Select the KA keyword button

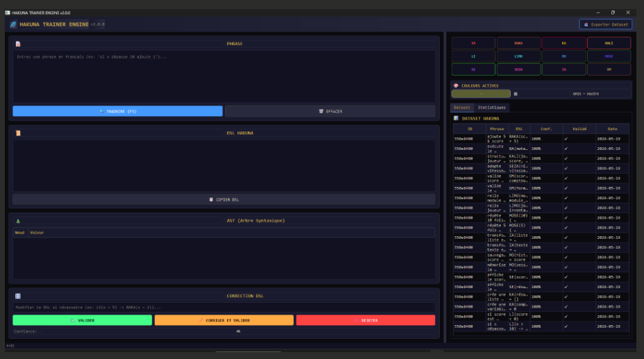point(563,43)
